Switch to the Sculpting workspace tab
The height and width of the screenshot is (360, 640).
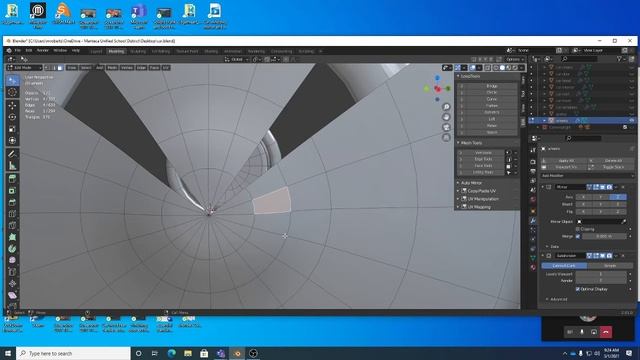pyautogui.click(x=138, y=51)
